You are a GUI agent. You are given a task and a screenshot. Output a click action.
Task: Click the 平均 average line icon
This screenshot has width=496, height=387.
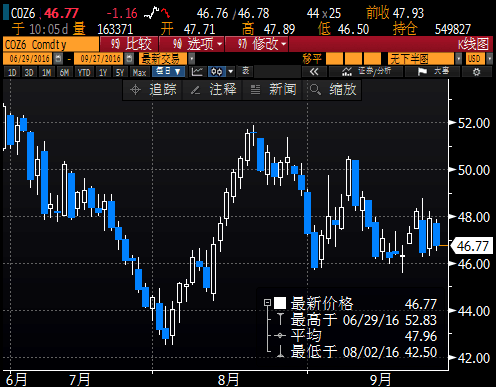(280, 335)
